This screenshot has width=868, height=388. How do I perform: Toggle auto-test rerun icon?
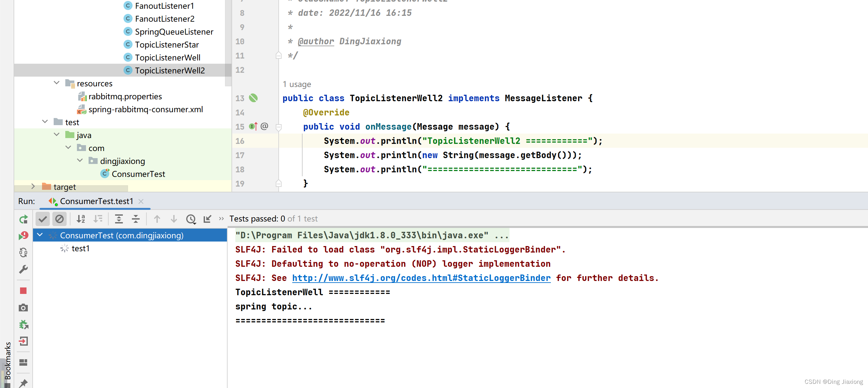pos(23,253)
